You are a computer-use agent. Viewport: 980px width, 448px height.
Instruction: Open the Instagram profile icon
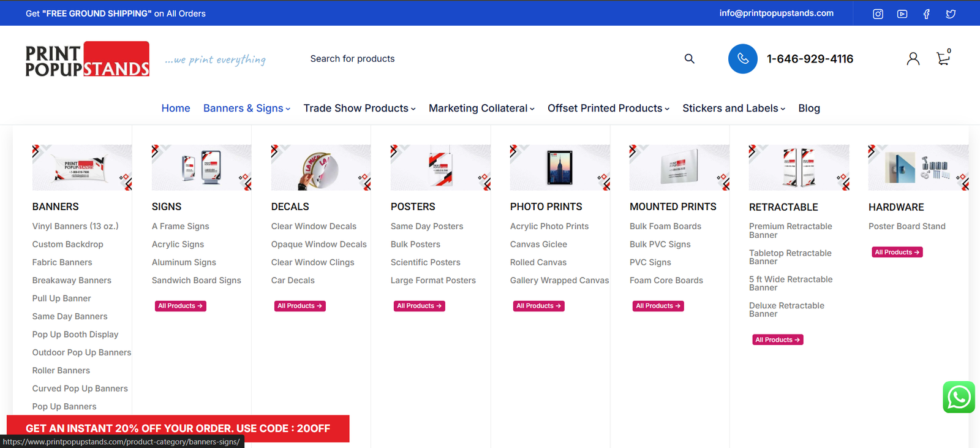pyautogui.click(x=878, y=13)
